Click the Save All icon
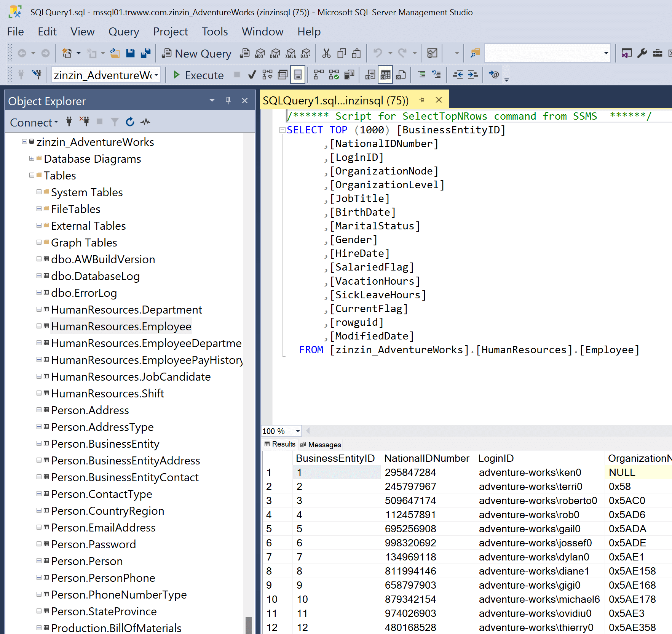 pyautogui.click(x=145, y=53)
